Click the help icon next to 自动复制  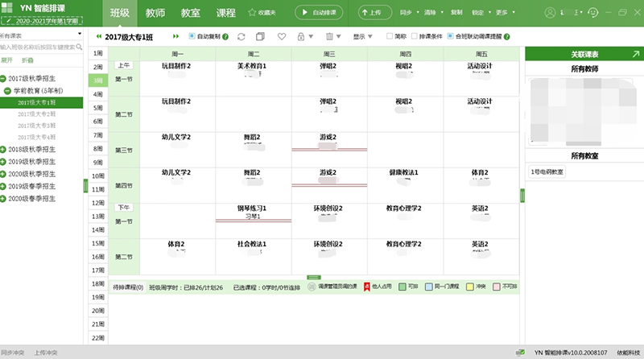click(x=225, y=37)
